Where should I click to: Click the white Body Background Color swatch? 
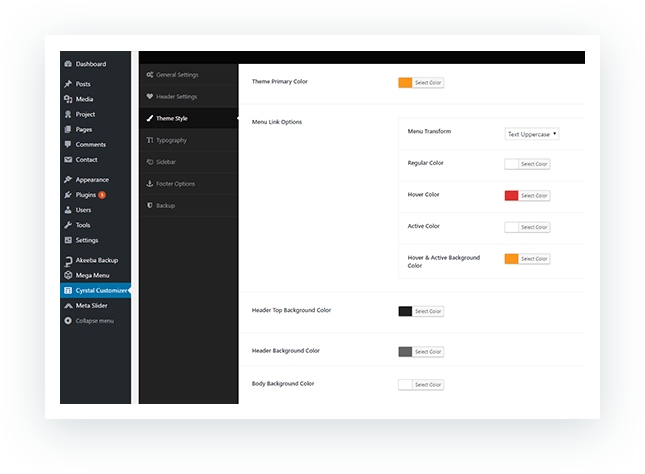pos(405,385)
